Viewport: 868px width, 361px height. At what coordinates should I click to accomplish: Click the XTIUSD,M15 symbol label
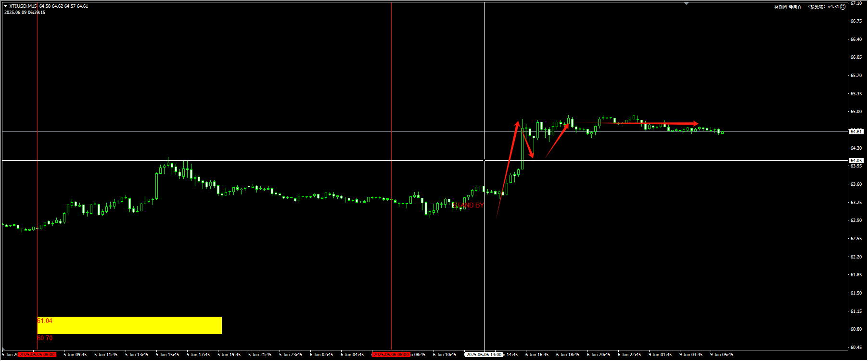23,6
